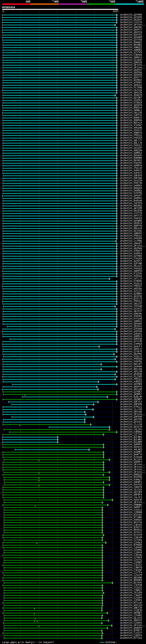This screenshot has height=644, width=146.
Task: Select the UniRef100_Q73C07 label
Action: (131, 532)
